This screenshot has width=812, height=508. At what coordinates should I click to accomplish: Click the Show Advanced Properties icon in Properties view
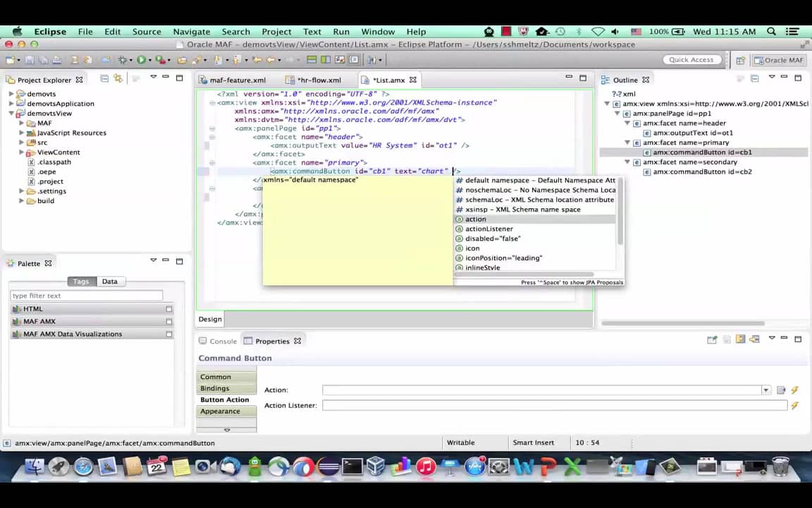[x=741, y=339]
